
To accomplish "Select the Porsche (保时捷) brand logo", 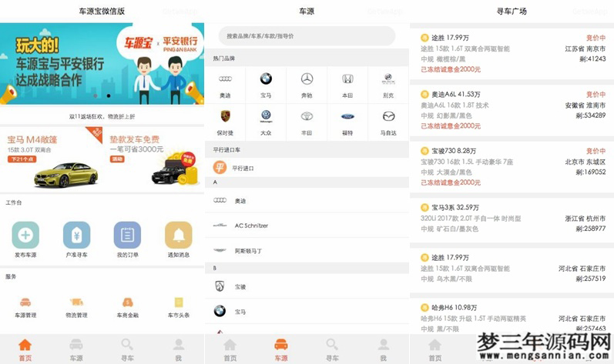I will click(225, 116).
